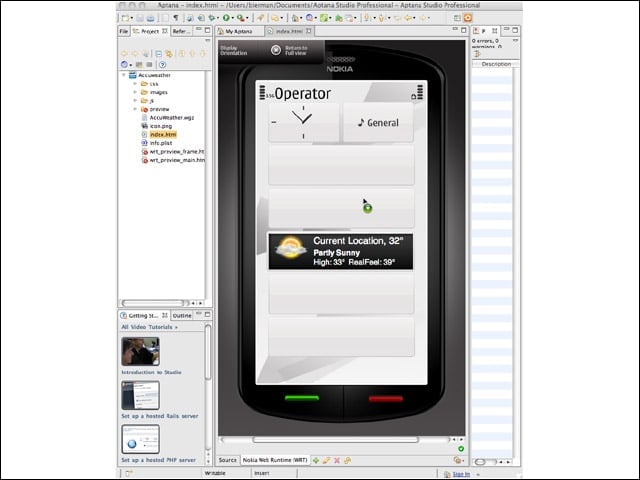Image resolution: width=640 pixels, height=480 pixels.
Task: Open All Video Tutorials link
Action: pyautogui.click(x=149, y=327)
